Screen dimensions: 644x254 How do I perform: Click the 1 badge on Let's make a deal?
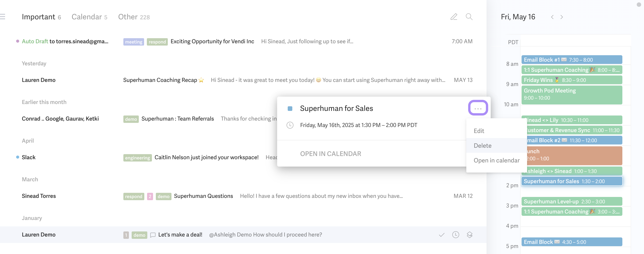click(126, 235)
